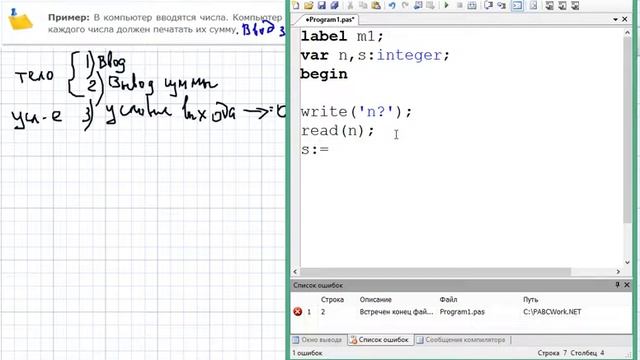Close the Program1.pas tab with X
The width and height of the screenshot is (640, 360).
coord(624,19)
